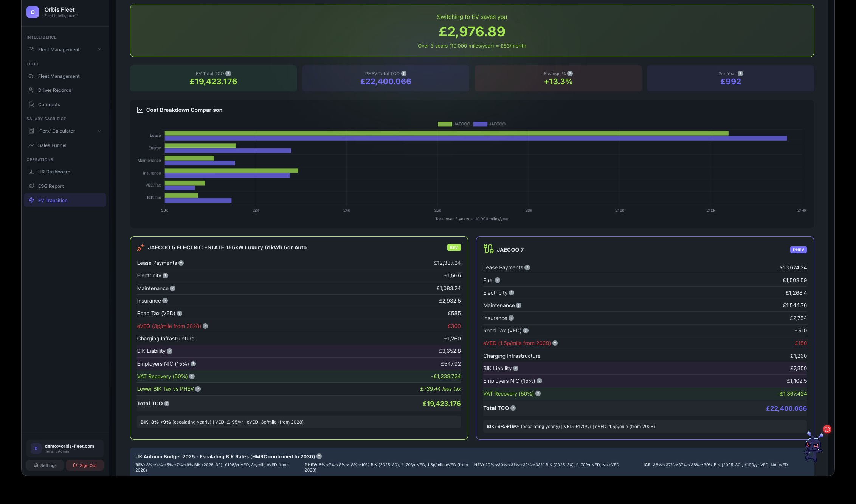Open the chat mascot bubble icon

tap(827, 429)
